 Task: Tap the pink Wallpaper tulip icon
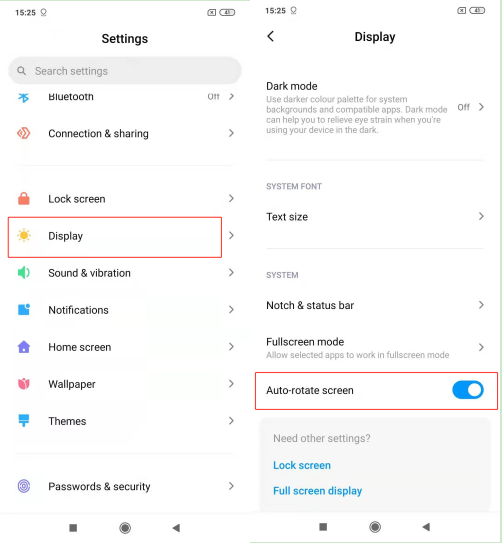coord(24,384)
